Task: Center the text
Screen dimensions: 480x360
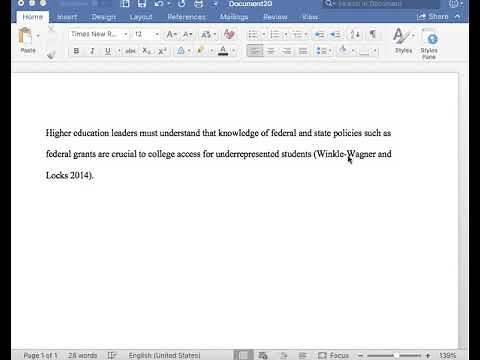Action: click(271, 51)
